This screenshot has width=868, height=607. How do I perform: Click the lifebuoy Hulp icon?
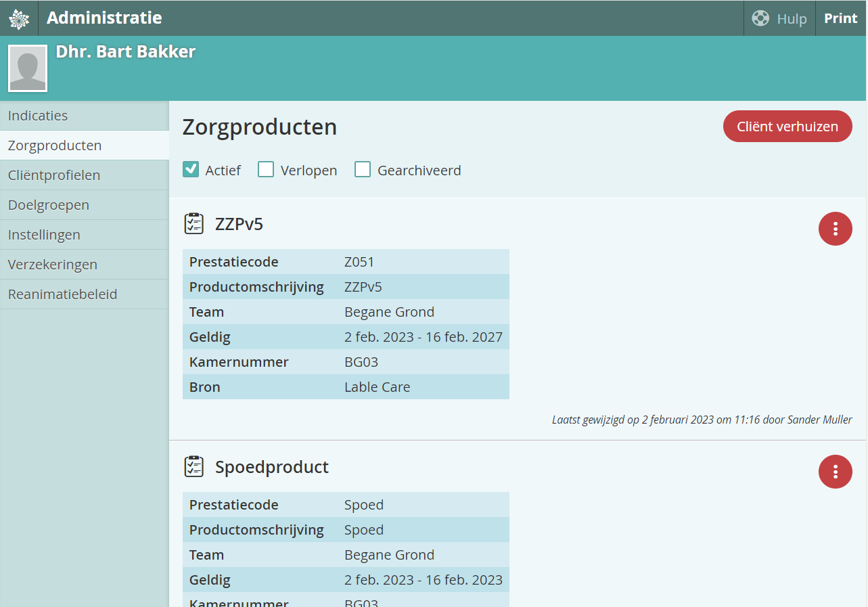[x=760, y=18]
